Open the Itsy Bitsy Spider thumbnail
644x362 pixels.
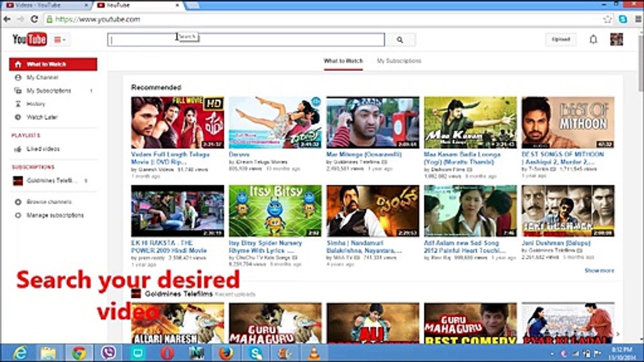275,211
